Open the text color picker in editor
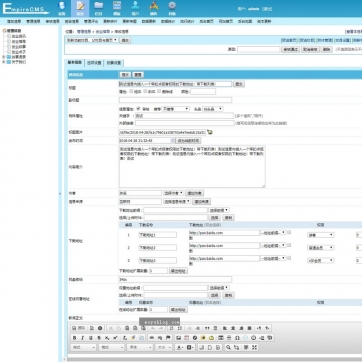 click(x=179, y=347)
